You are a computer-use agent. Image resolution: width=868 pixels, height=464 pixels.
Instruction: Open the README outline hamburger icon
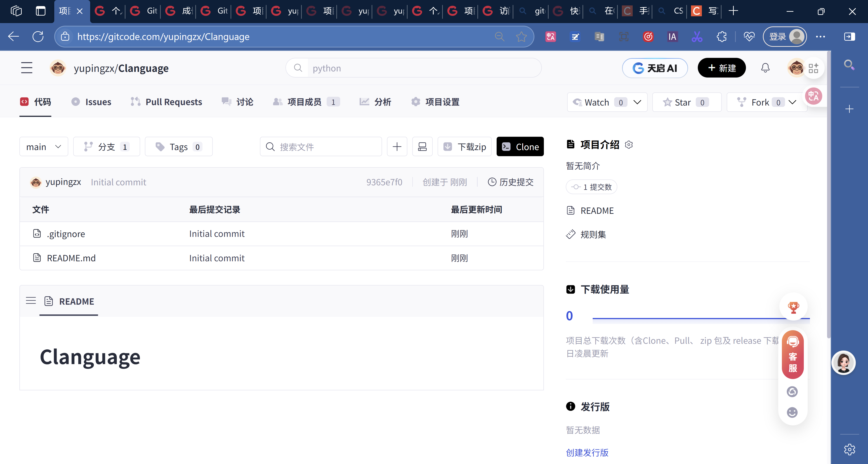coord(31,301)
